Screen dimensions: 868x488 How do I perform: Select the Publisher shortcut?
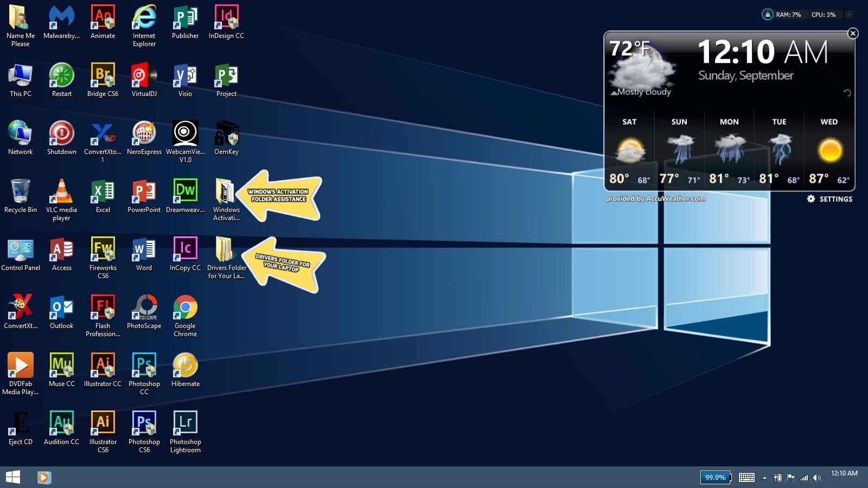tap(185, 22)
